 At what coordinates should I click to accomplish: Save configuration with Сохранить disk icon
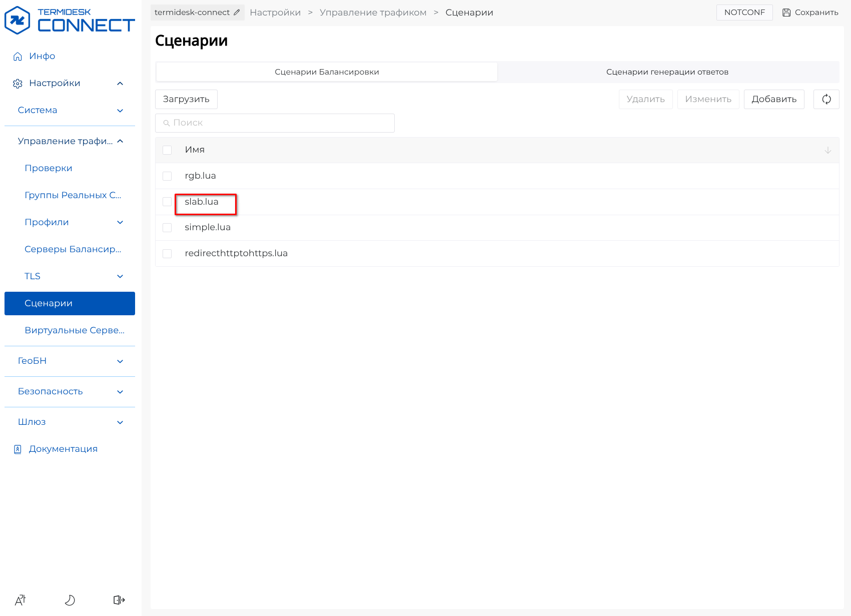(x=810, y=13)
